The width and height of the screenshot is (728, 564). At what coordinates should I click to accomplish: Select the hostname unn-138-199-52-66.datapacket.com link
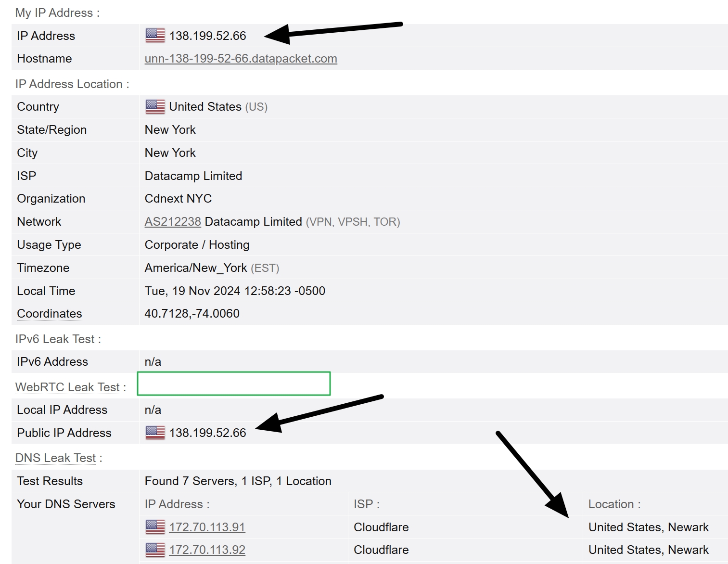coord(241,58)
